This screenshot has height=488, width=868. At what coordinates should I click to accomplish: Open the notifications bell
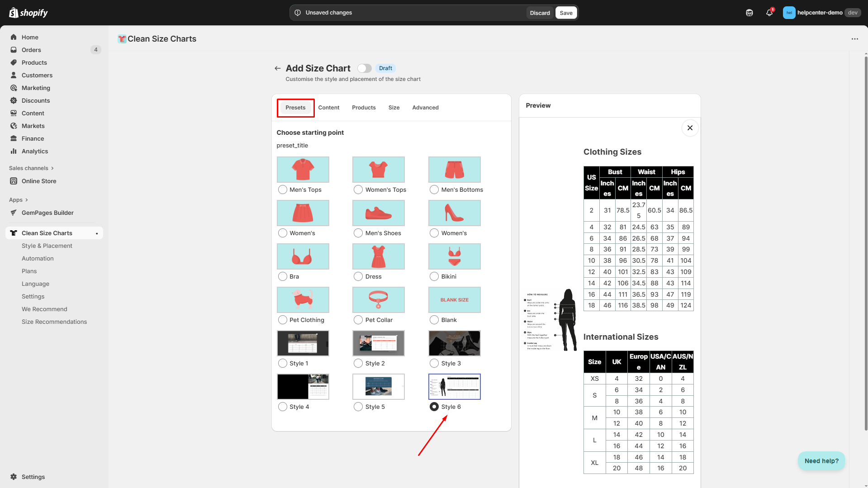769,13
